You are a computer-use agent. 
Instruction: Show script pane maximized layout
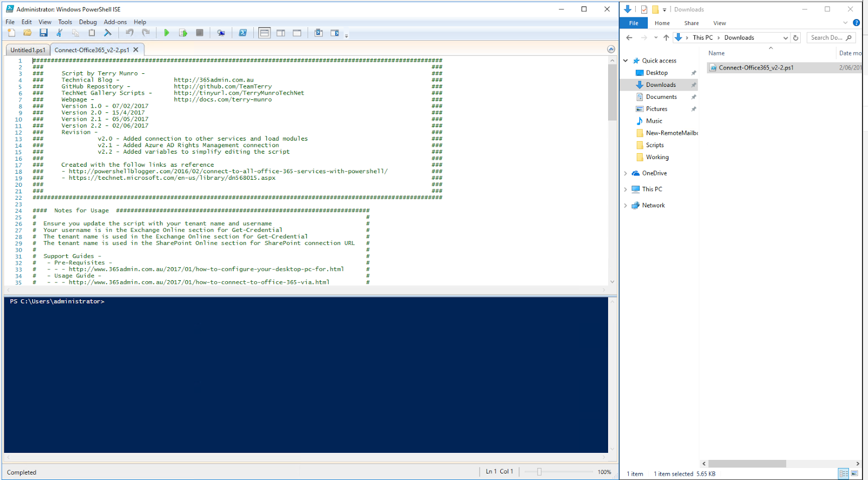point(297,33)
